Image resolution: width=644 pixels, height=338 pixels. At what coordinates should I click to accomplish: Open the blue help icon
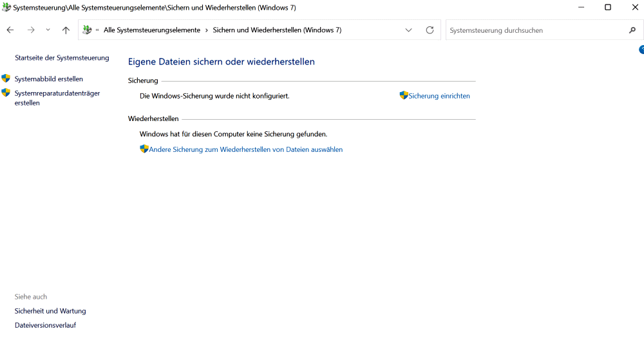click(641, 50)
